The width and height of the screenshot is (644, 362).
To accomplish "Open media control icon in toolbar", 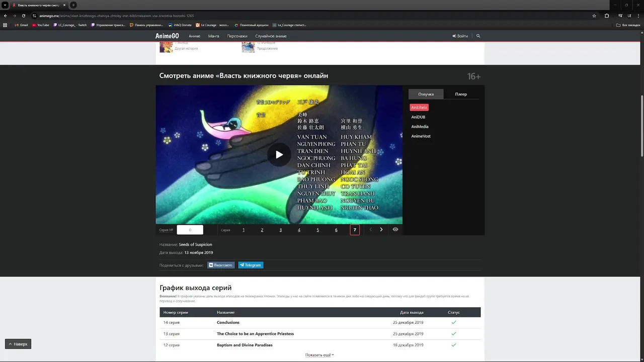I will coord(619,16).
